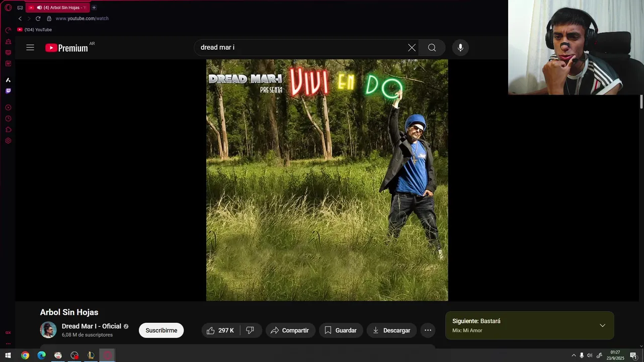Open the Dread Mar I - Oficial channel link
Viewport: 644px width, 362px height.
tap(92, 326)
